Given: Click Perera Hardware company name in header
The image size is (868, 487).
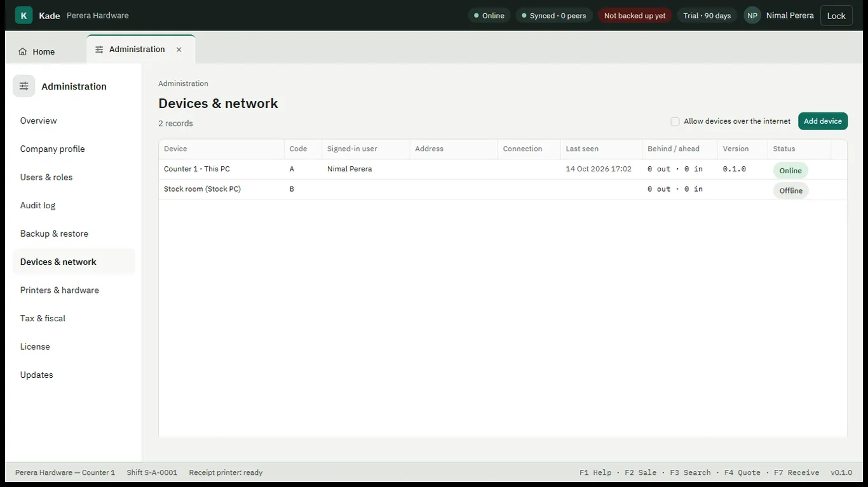Looking at the screenshot, I should 97,15.
